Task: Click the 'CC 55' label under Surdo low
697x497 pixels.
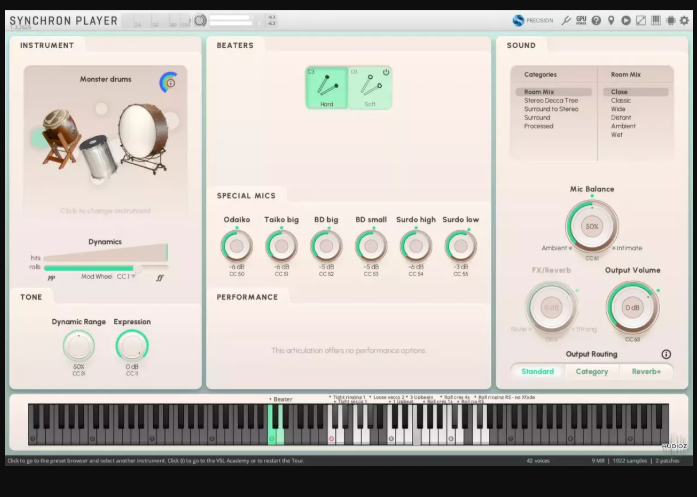Action: point(461,274)
